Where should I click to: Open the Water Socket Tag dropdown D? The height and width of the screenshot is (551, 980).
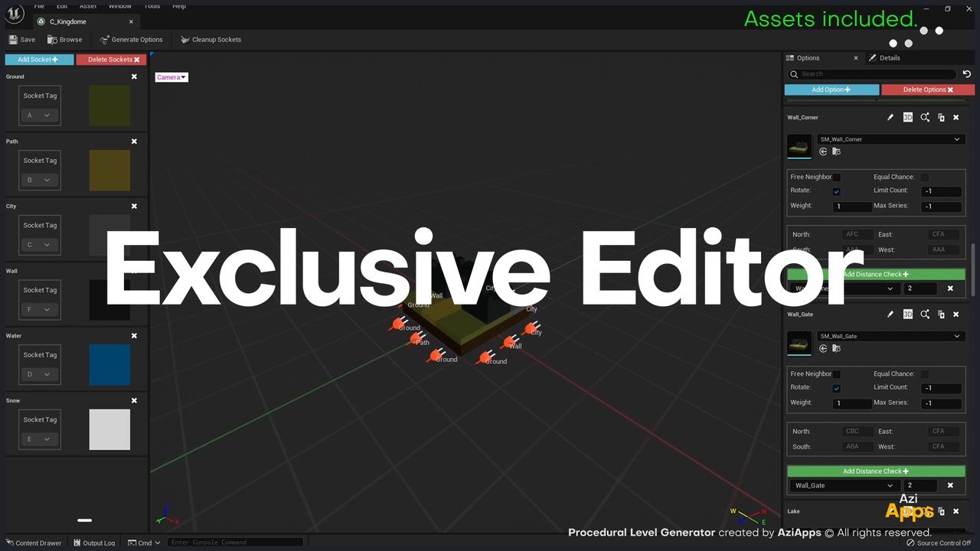pyautogui.click(x=38, y=374)
